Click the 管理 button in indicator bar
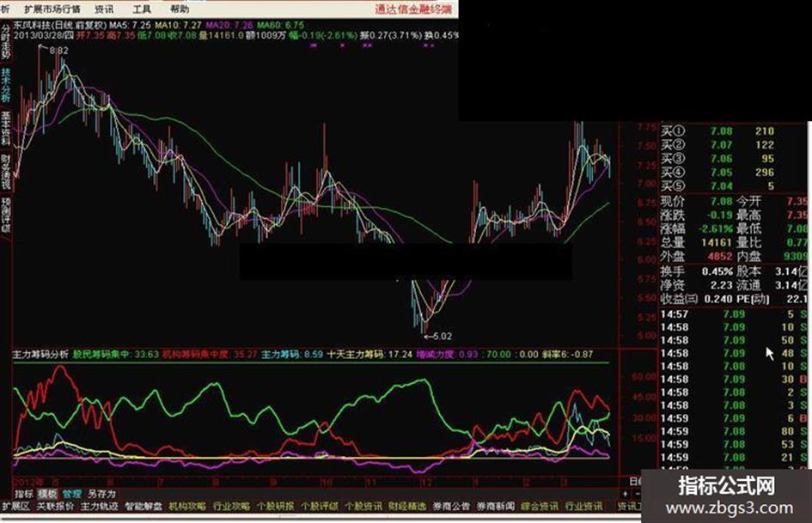 pos(71,494)
